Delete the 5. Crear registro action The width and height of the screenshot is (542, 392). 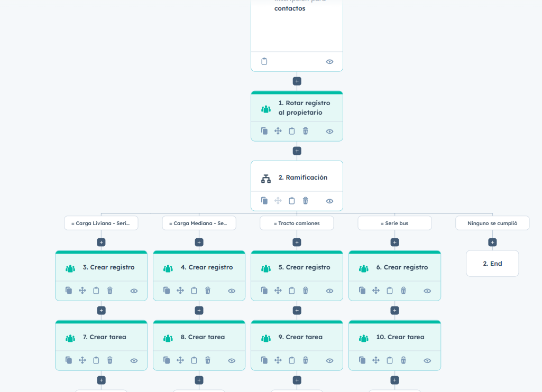[x=305, y=291]
